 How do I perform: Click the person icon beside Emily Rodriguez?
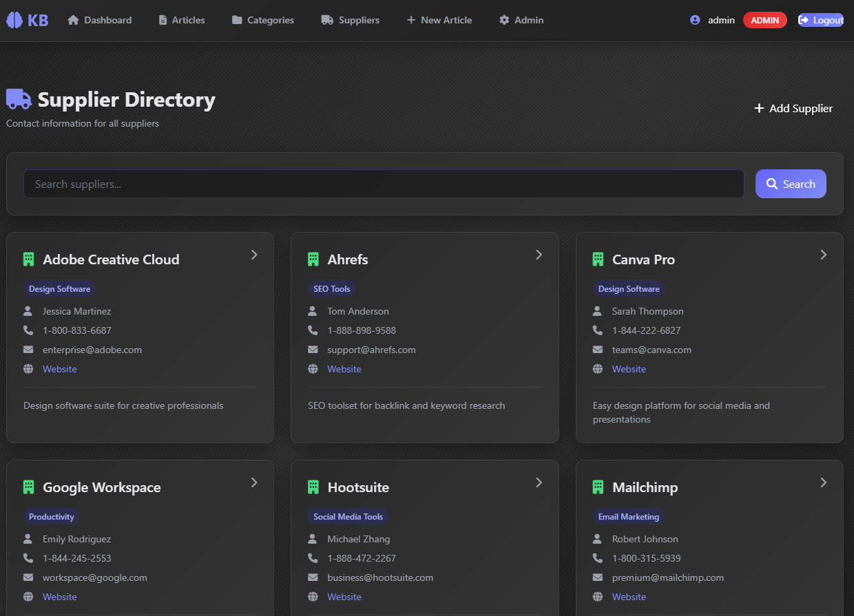28,539
